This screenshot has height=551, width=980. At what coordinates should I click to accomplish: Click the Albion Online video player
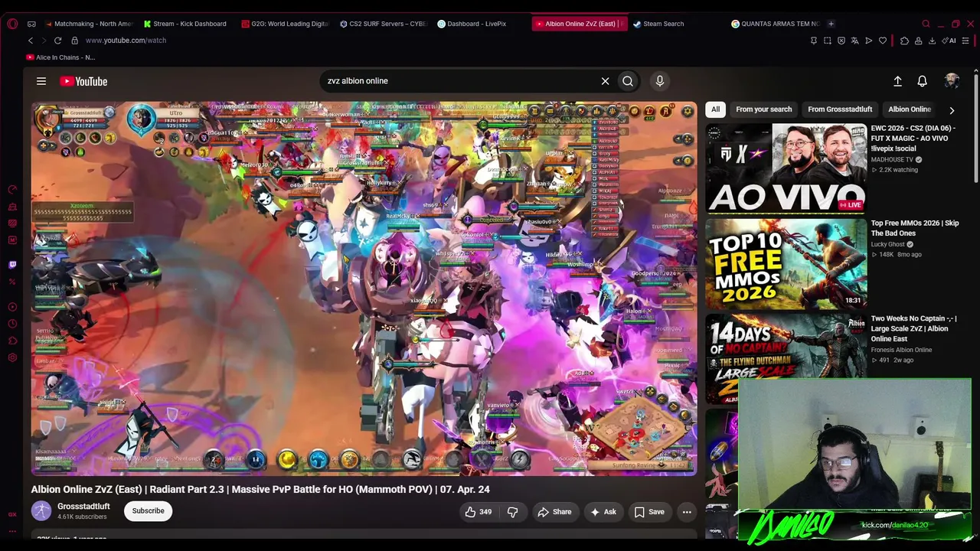click(x=364, y=289)
